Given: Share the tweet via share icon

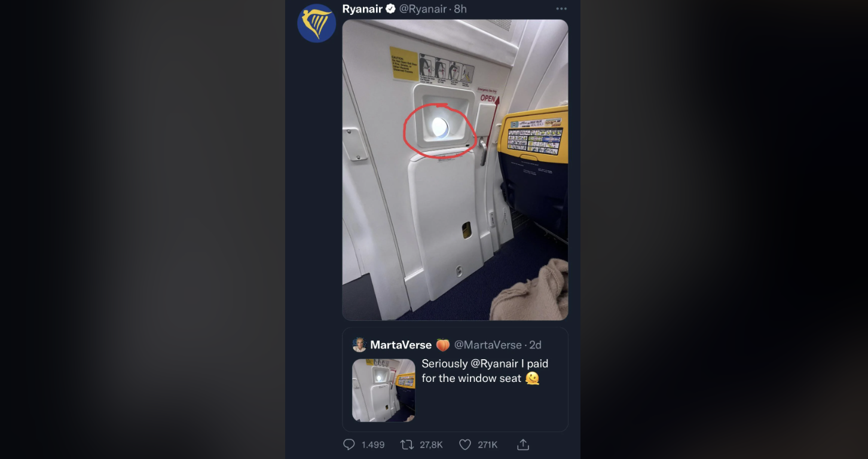Looking at the screenshot, I should (x=523, y=444).
